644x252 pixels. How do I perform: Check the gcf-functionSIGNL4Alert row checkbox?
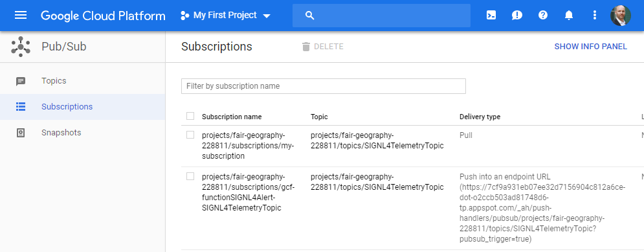pos(190,176)
